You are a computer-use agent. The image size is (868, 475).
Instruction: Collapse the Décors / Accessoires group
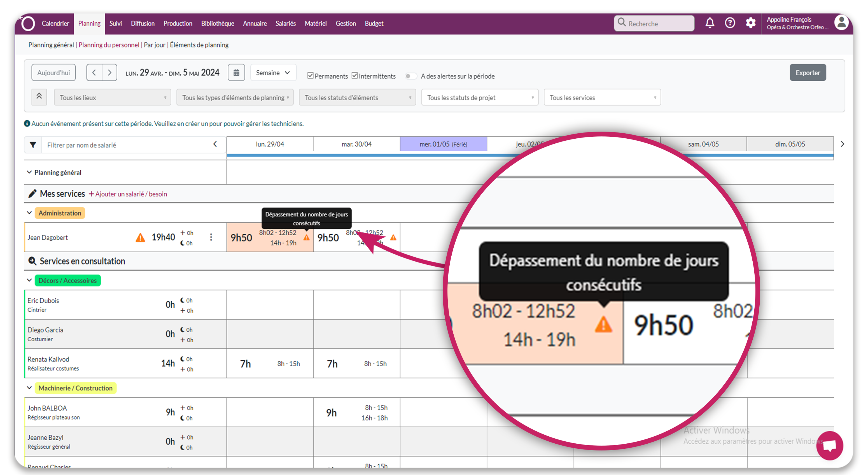29,280
